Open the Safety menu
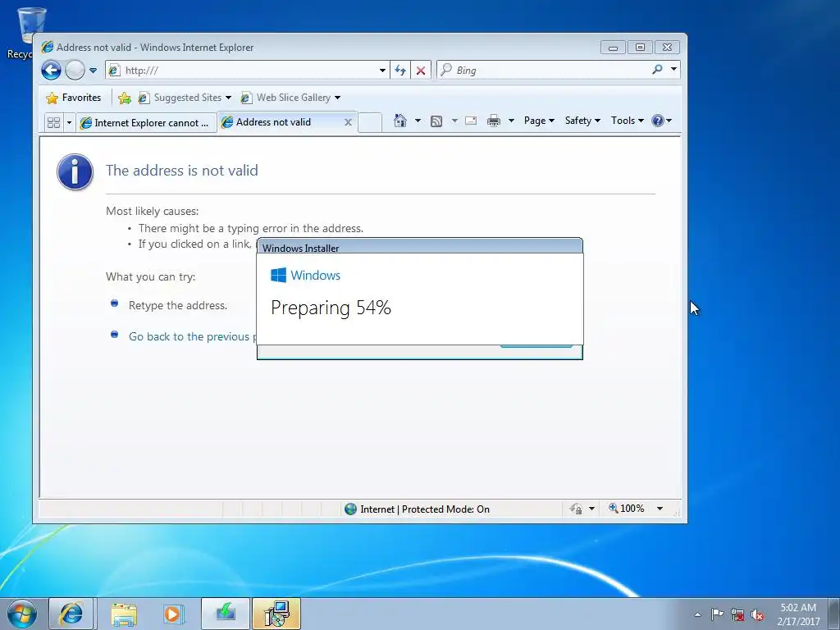Viewport: 840px width, 630px height. coord(582,121)
